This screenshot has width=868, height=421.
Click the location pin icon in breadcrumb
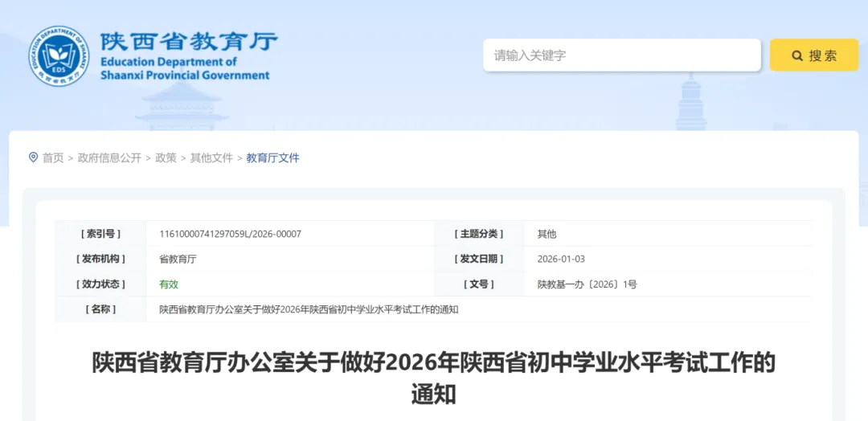pos(33,157)
